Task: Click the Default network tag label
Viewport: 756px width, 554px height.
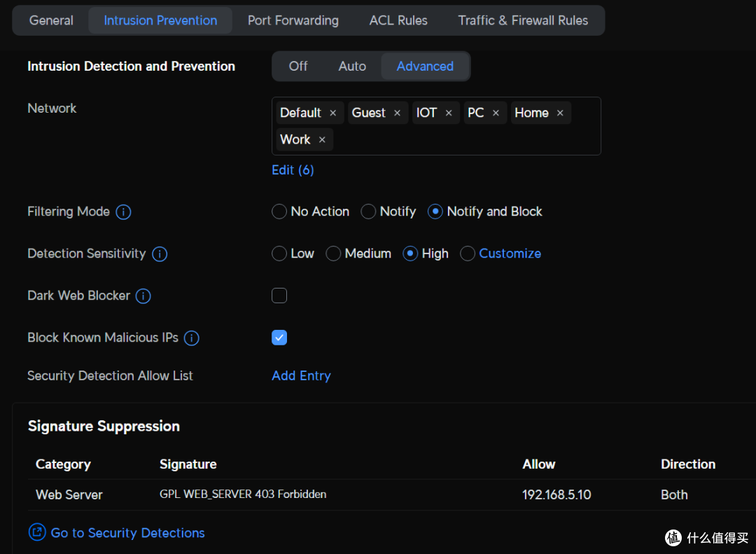Action: click(x=300, y=113)
